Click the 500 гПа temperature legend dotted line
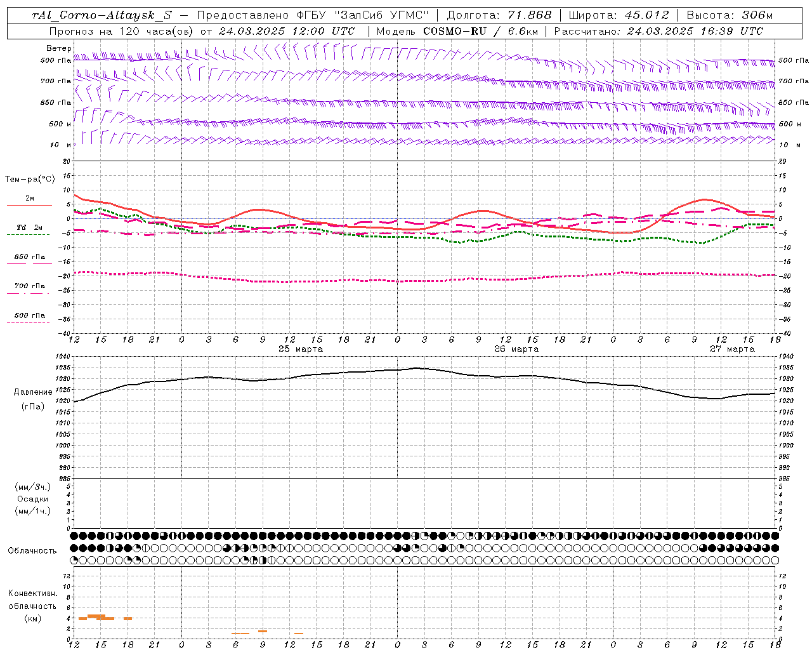The image size is (812, 650). (28, 323)
